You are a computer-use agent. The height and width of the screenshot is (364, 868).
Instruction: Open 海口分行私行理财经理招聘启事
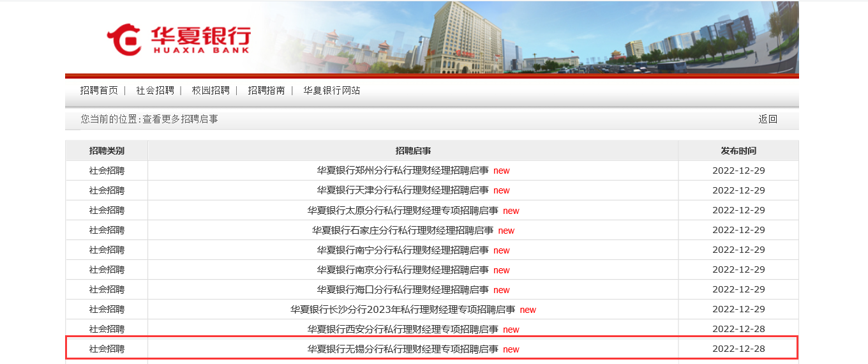(x=403, y=289)
